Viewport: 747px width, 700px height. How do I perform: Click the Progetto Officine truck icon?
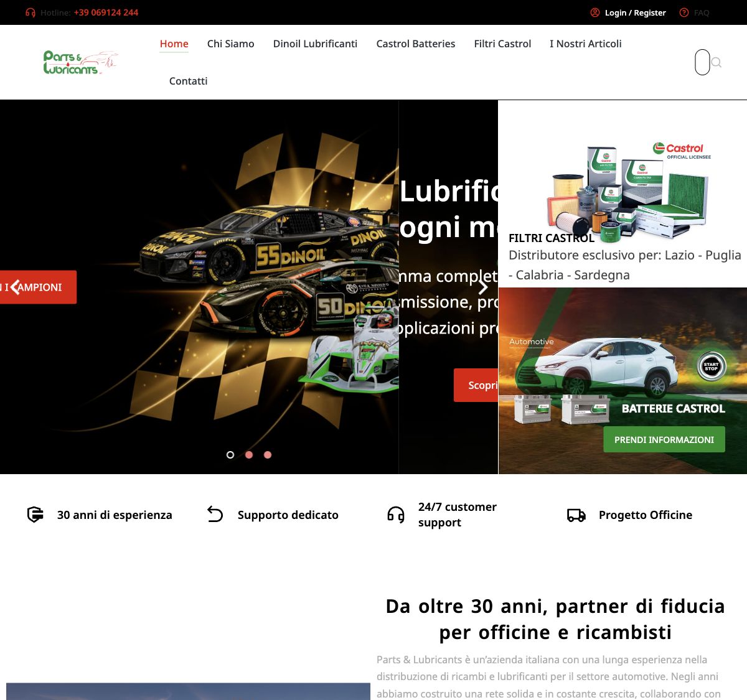pyautogui.click(x=576, y=515)
